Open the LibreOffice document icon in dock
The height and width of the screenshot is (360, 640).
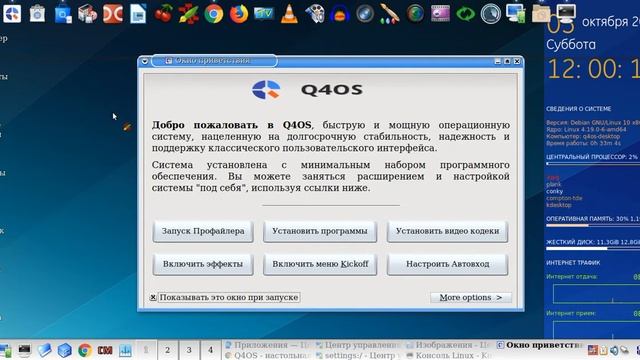pos(138,14)
